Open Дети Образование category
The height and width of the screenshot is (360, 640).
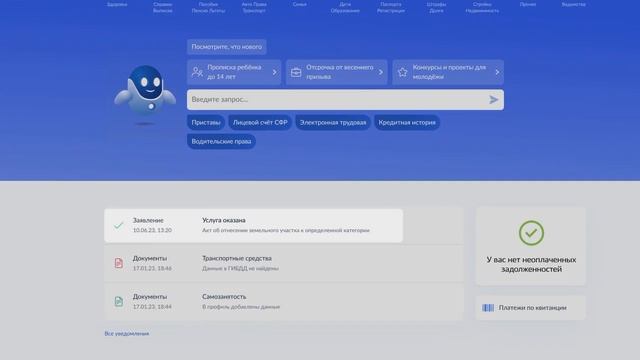click(x=345, y=7)
